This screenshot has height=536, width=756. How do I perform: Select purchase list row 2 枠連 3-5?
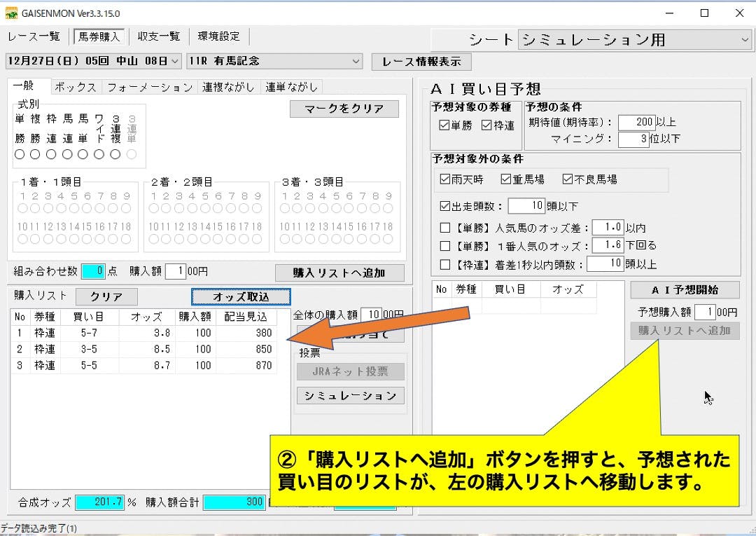(143, 350)
